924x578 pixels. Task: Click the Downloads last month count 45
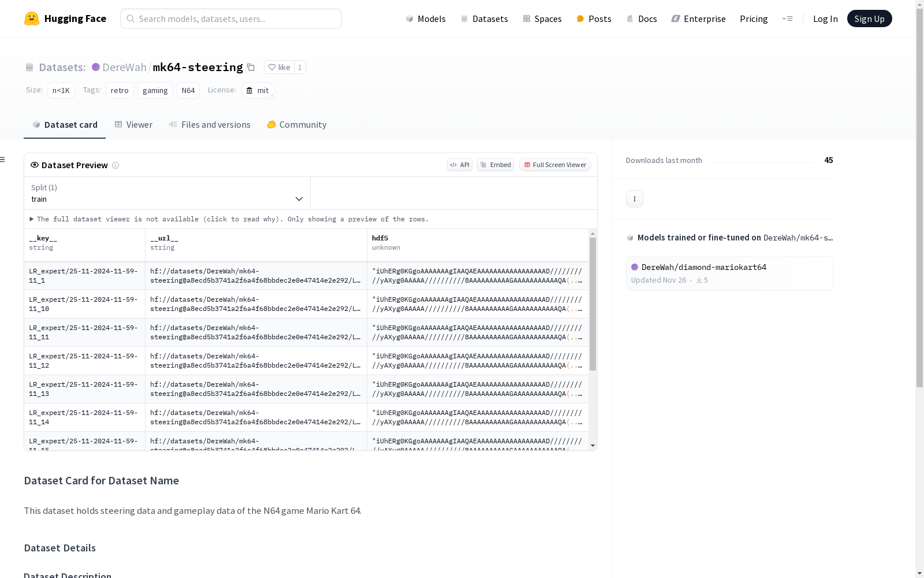[x=829, y=160]
